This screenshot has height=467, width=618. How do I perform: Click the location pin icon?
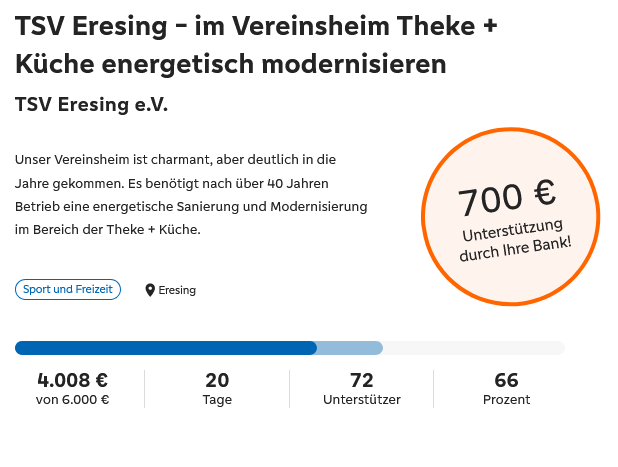click(150, 290)
